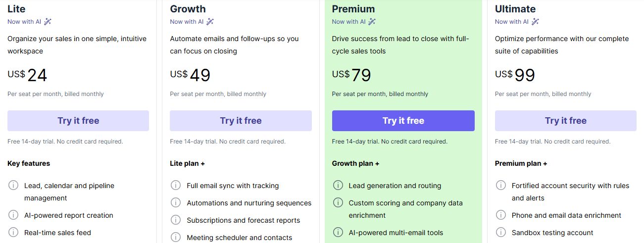Viewport: 644px width, 243px height.
Task: Click info icon beside Lead, calendar and pipeline management
Action: coord(13,186)
